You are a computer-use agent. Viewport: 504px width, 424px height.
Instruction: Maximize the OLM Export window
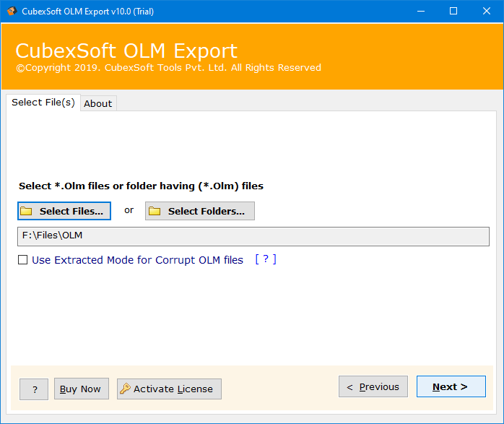coord(453,11)
